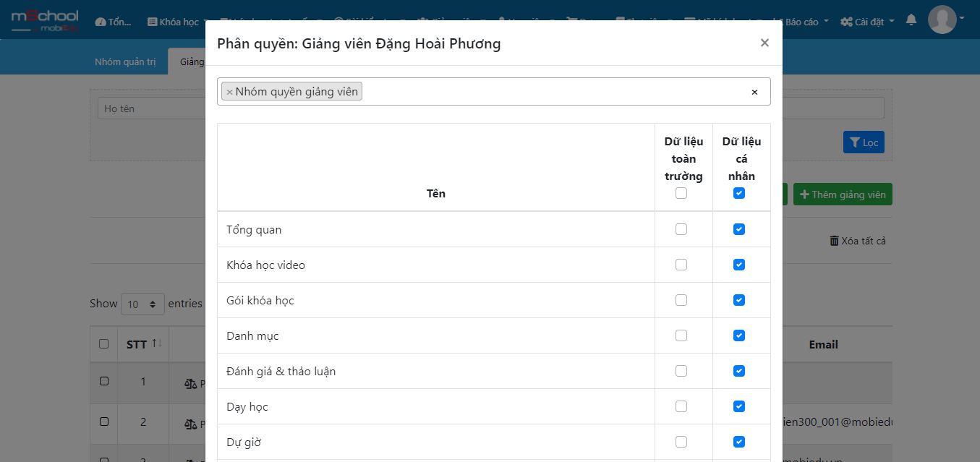
Task: Uncheck Dữ liệu cá nhân for Dạy học
Action: pos(739,406)
